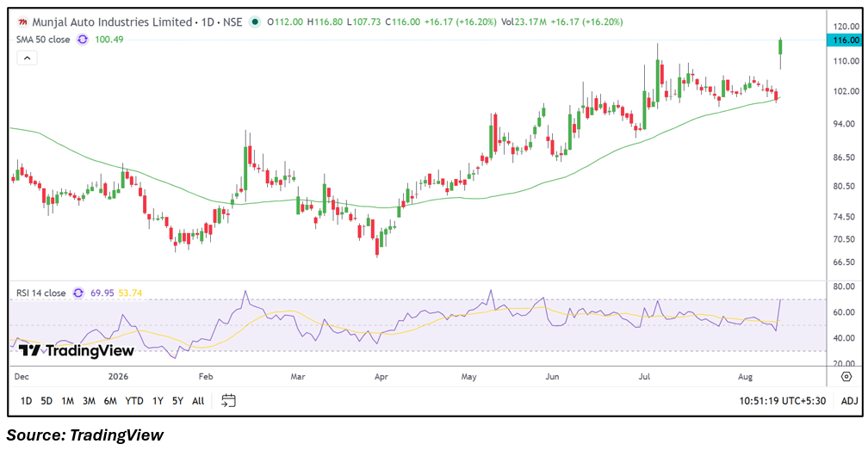Image resolution: width=868 pixels, height=450 pixels.
Task: Open chart settings gear icon
Action: (x=846, y=377)
